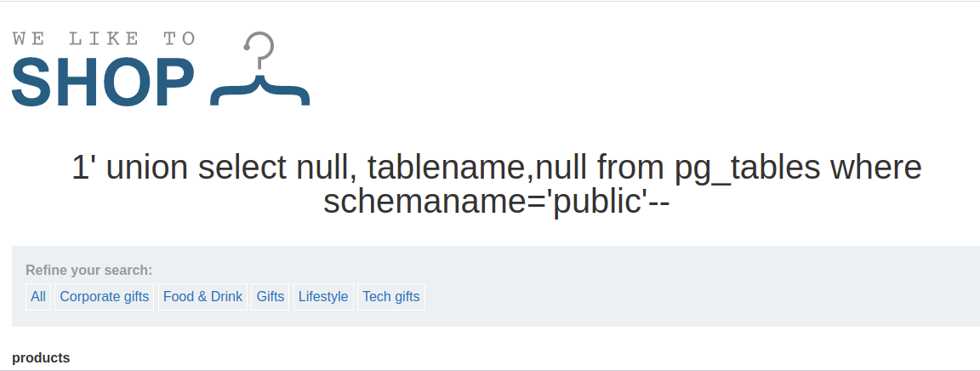Image resolution: width=980 pixels, height=371 pixels.
Task: Click the blue clothes hanger logo icon
Action: [260, 69]
